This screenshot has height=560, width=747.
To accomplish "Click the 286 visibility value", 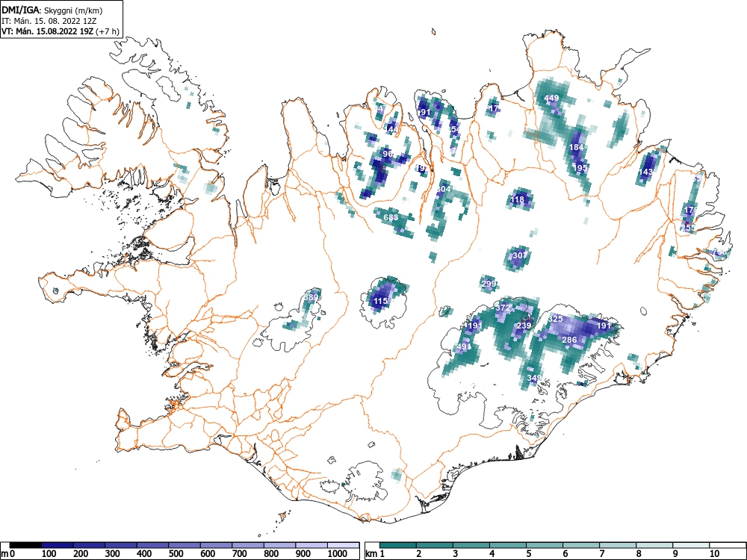I will [570, 340].
